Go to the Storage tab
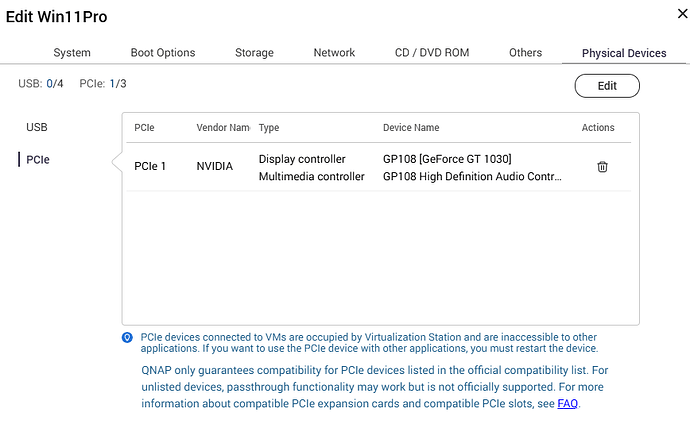Viewport: 690px width, 424px height. tap(254, 52)
